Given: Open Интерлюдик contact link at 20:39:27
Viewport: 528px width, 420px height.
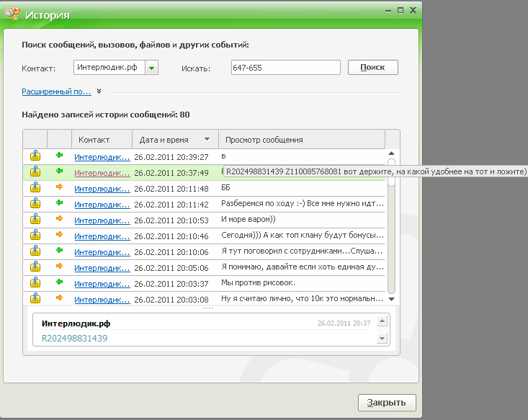Looking at the screenshot, I should coord(102,157).
